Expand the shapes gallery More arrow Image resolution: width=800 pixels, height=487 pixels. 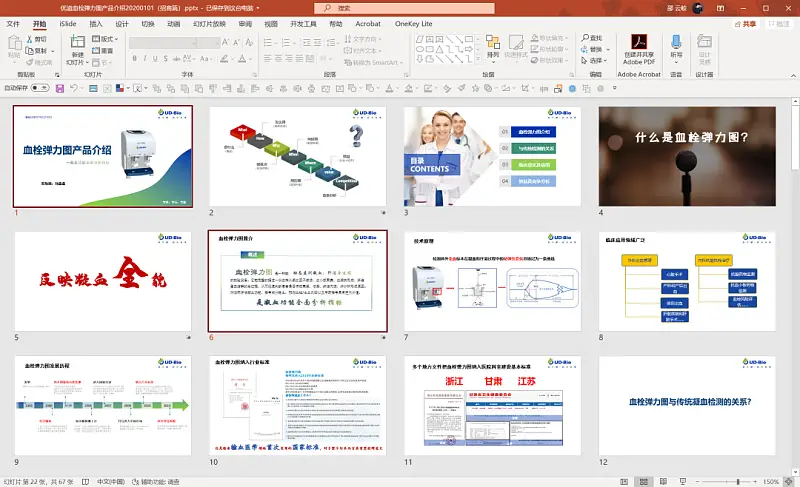point(478,60)
